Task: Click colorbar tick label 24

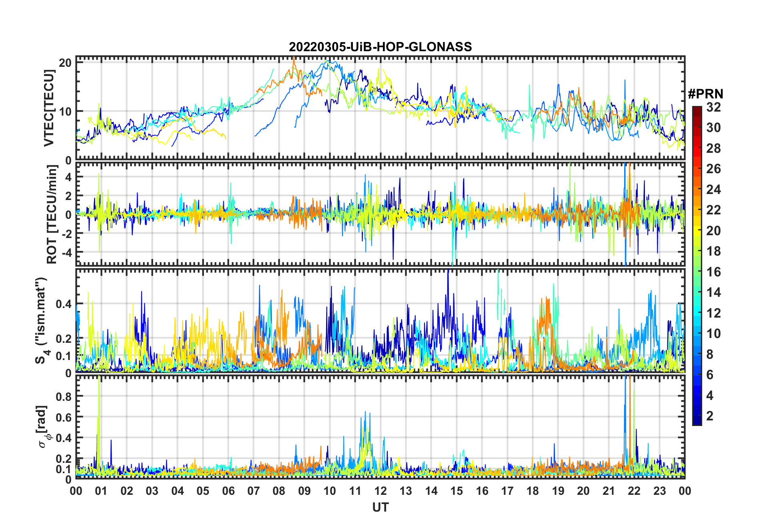Action: 713,190
